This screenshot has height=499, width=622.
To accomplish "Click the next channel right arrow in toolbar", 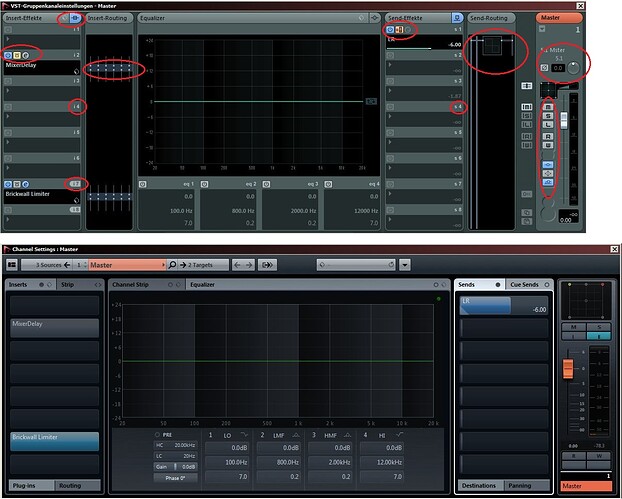I will point(249,265).
